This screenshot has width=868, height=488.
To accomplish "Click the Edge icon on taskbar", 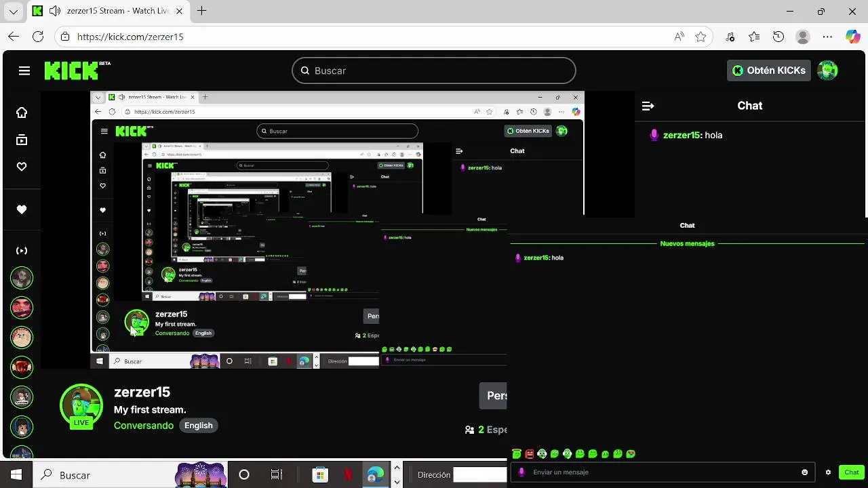I will tap(375, 474).
